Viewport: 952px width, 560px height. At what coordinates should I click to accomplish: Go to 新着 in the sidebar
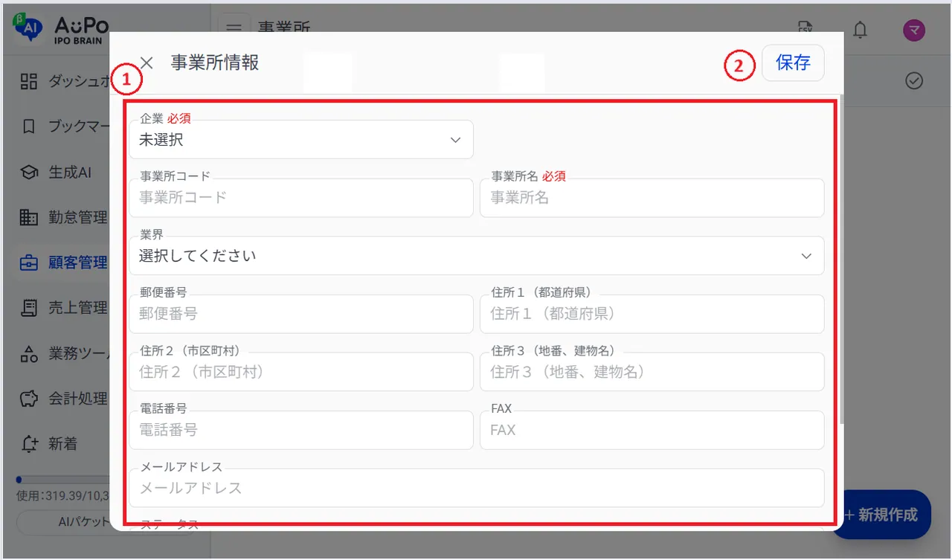coord(62,444)
